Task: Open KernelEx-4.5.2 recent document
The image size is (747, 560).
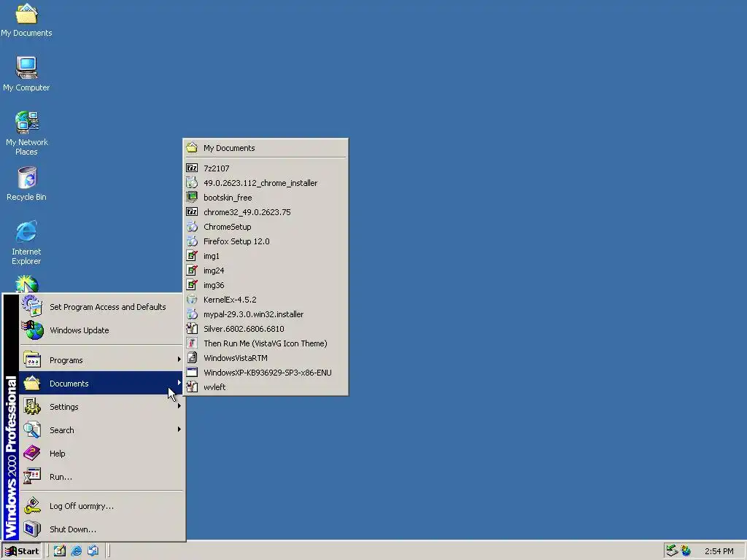Action: (266, 300)
